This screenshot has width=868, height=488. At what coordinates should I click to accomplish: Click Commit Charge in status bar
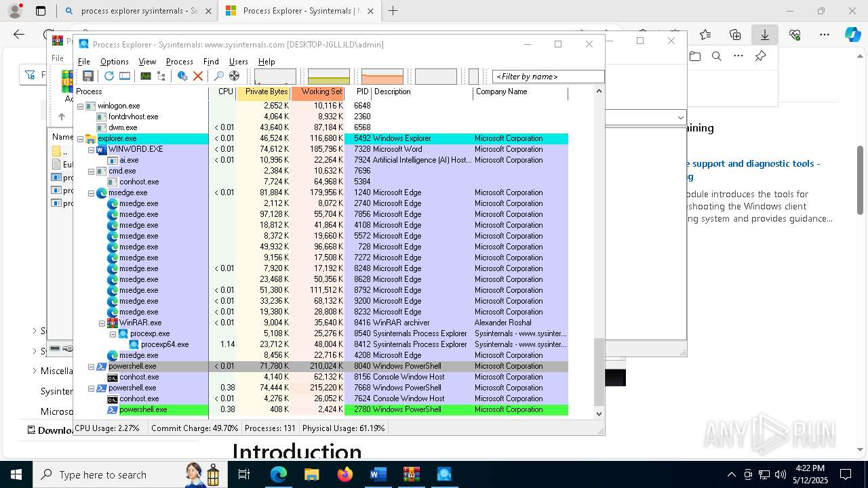tap(195, 428)
